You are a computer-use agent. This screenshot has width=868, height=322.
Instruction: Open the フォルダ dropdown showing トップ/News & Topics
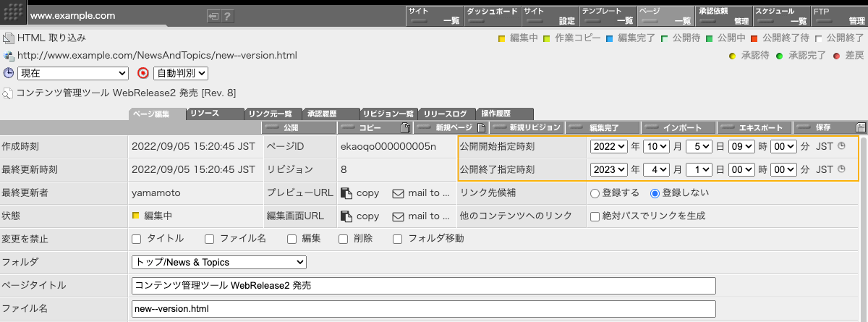pos(218,262)
